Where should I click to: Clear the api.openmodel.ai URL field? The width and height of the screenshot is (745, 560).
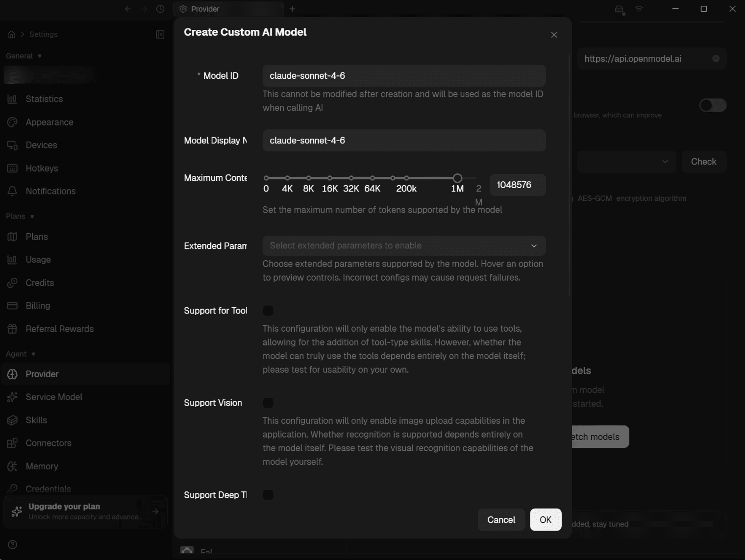click(x=716, y=58)
